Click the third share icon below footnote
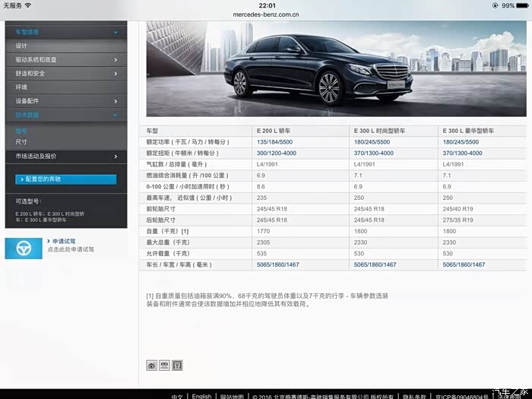 click(177, 366)
